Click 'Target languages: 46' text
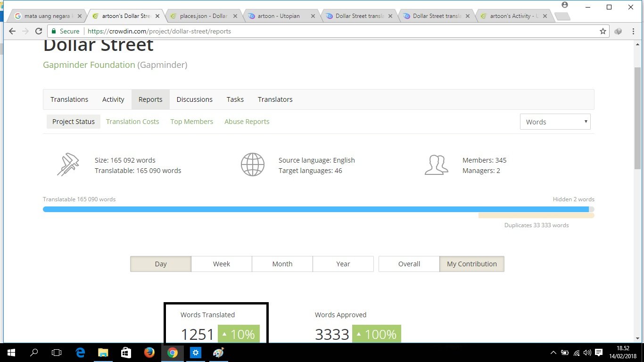 pyautogui.click(x=310, y=171)
